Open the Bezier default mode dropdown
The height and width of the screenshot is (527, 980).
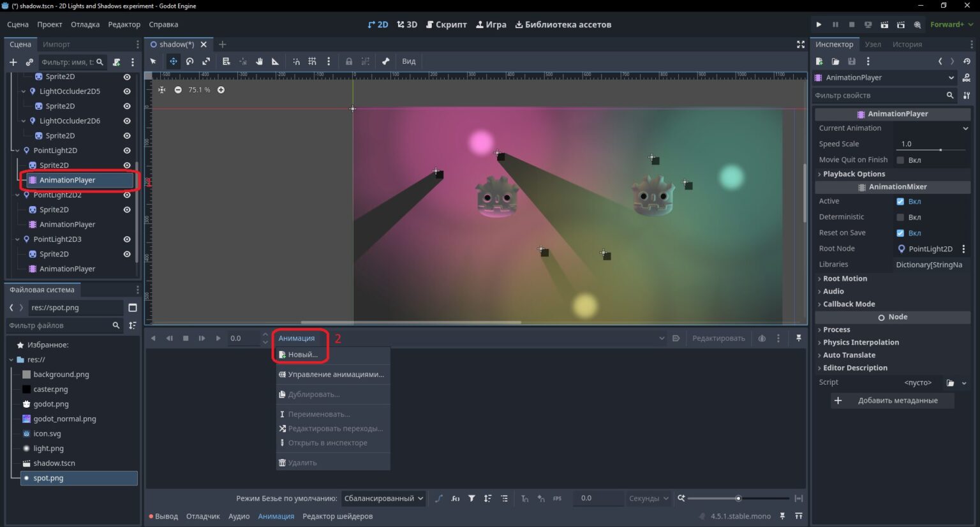tap(383, 498)
